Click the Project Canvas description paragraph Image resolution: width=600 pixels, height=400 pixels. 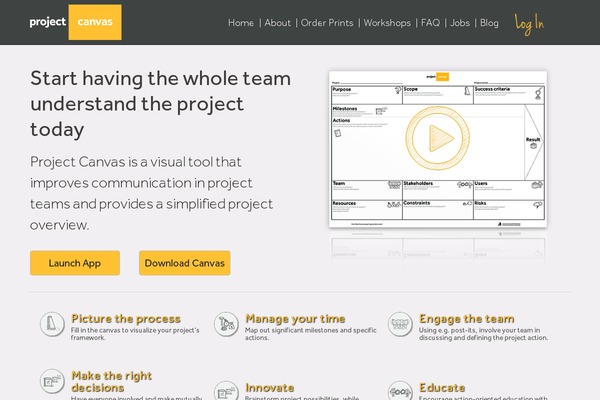pyautogui.click(x=152, y=193)
